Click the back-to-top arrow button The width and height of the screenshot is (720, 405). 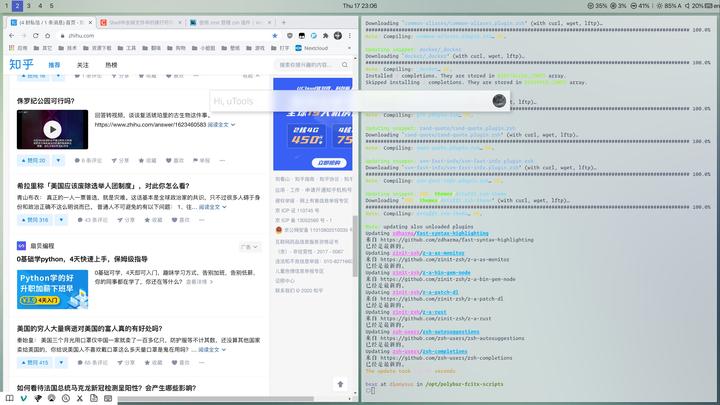coord(340,384)
